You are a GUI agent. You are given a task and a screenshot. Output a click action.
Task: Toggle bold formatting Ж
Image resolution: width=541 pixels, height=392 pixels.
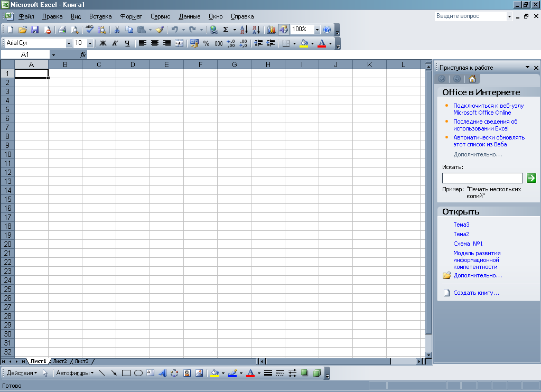(x=103, y=43)
